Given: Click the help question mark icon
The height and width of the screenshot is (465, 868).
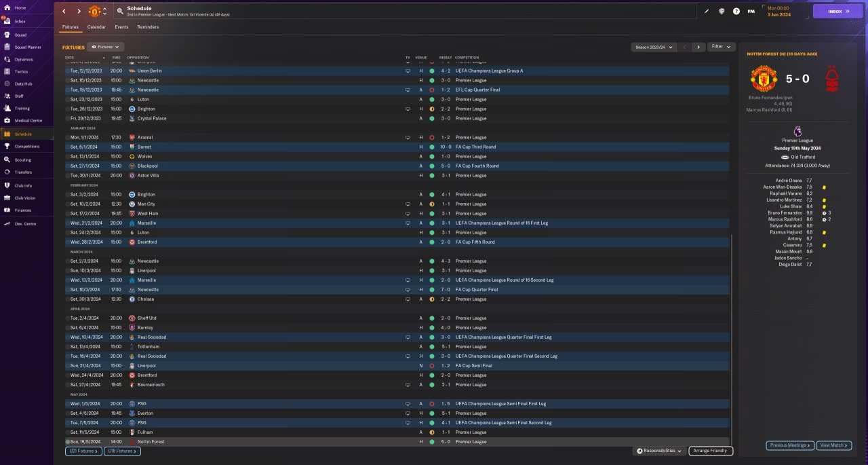Looking at the screenshot, I should click(x=736, y=11).
